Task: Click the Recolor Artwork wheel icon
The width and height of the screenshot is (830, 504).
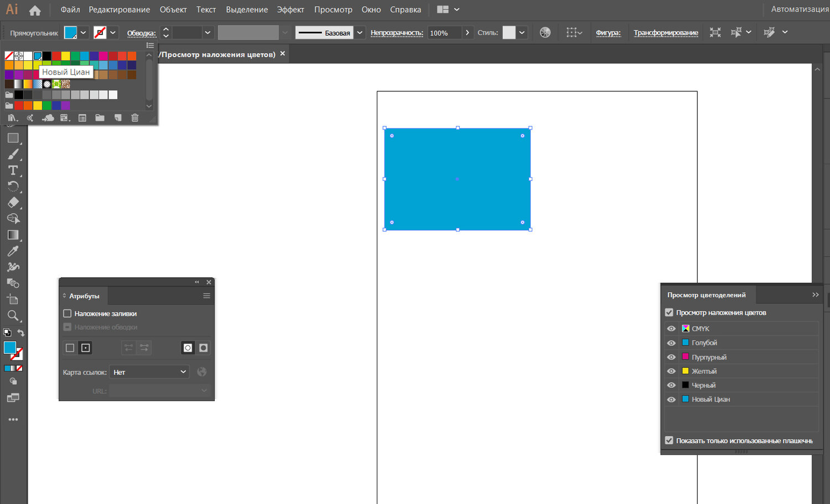Action: 545,33
